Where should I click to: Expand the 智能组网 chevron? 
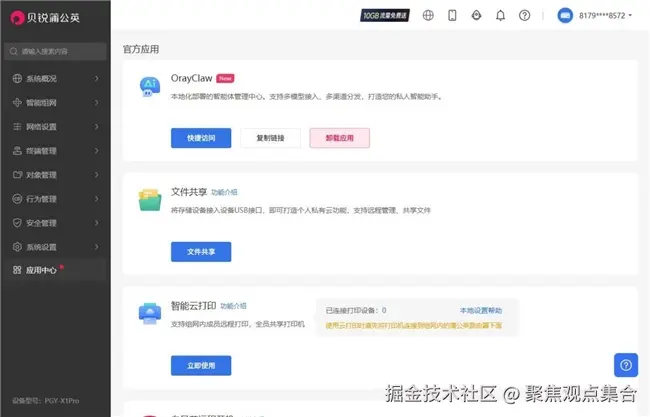97,102
